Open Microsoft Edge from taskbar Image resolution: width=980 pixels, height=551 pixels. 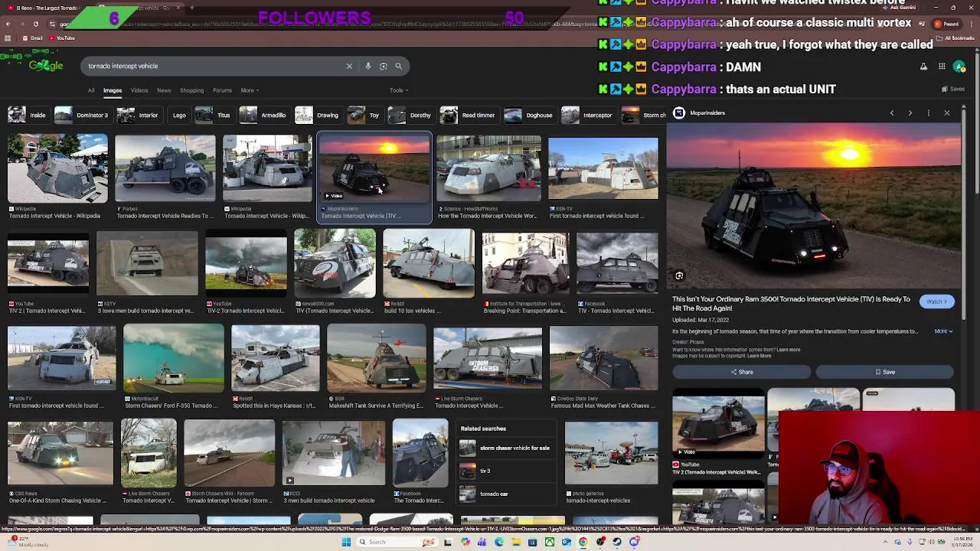click(499, 542)
